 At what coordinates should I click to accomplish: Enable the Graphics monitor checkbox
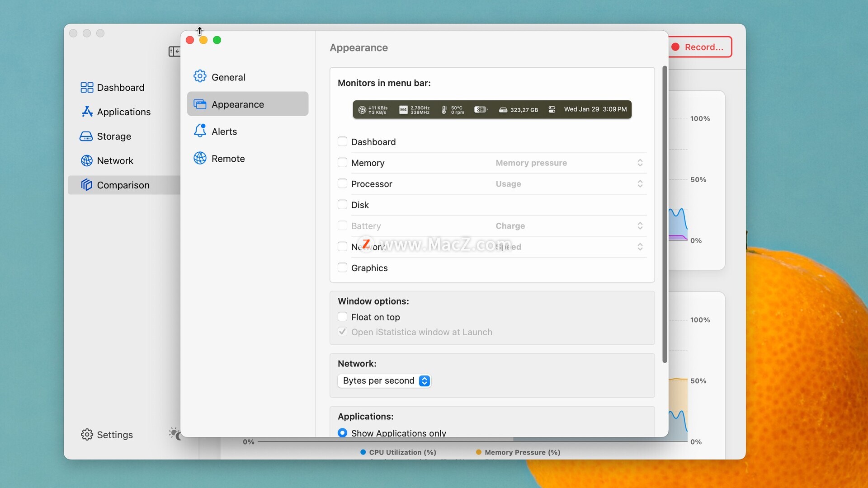(343, 267)
